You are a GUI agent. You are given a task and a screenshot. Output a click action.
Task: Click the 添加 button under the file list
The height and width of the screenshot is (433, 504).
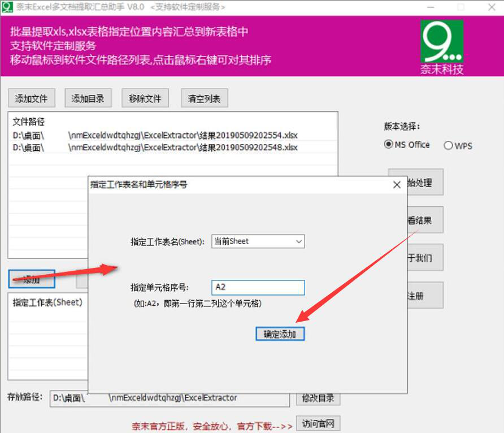[x=32, y=279]
